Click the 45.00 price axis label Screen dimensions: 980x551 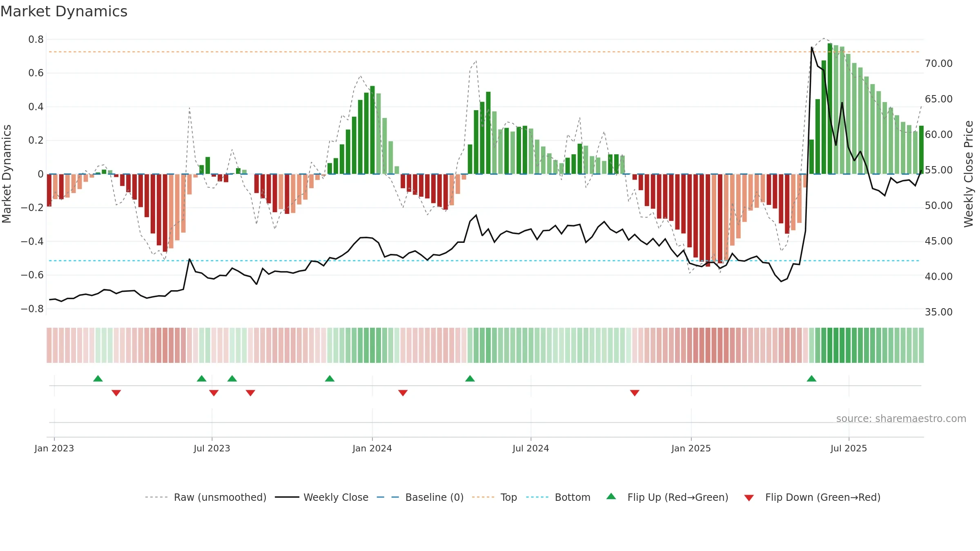939,241
